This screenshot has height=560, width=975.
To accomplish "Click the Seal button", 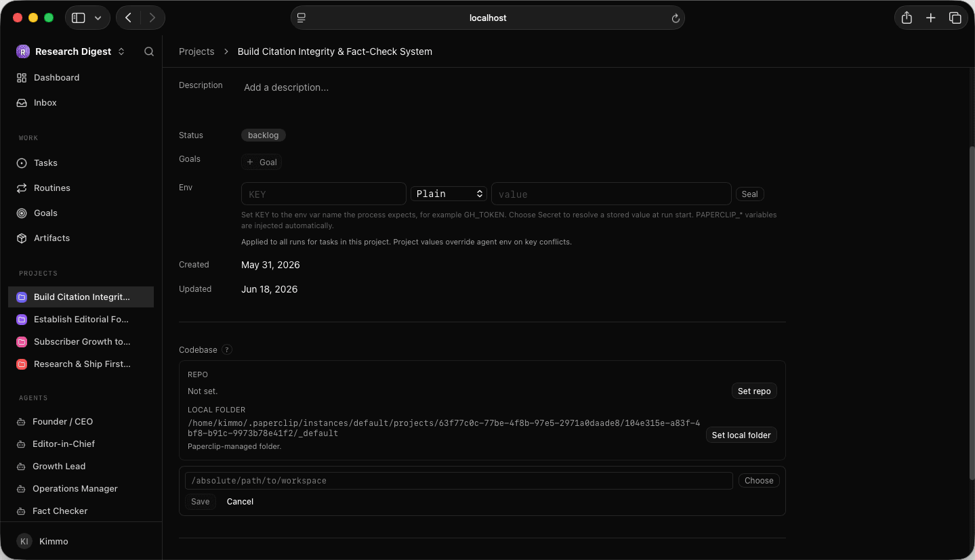I will click(749, 194).
